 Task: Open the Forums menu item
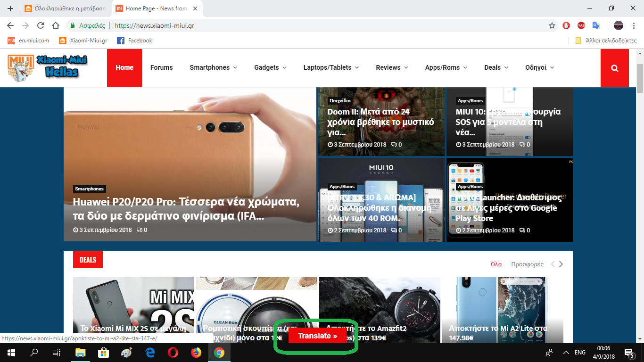coord(162,68)
